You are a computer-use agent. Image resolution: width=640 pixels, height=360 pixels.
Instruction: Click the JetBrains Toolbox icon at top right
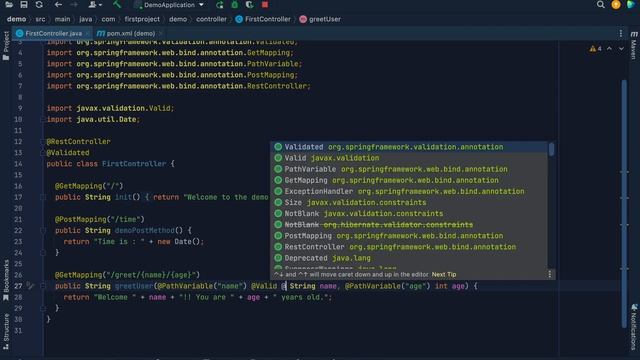click(x=631, y=5)
